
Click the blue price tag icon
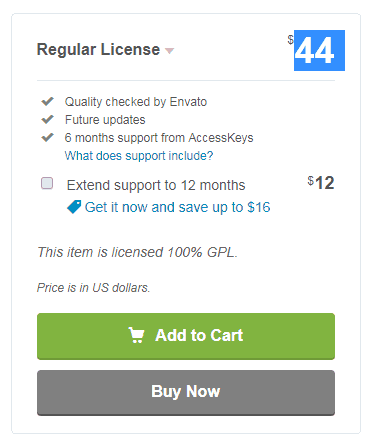(x=74, y=207)
